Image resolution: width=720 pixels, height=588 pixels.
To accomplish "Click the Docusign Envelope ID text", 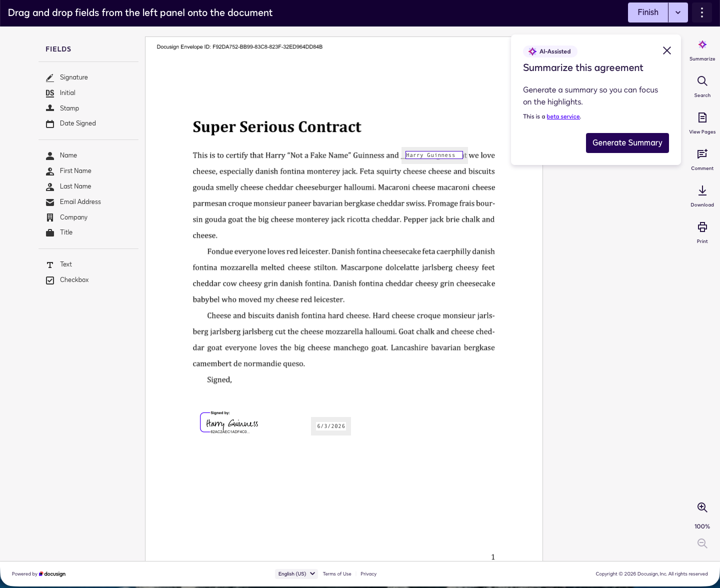I will point(239,47).
